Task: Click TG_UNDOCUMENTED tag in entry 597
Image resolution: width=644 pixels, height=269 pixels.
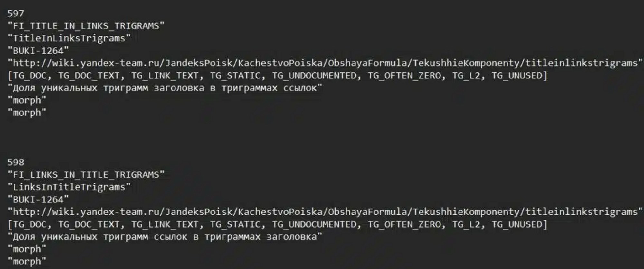Action: pos(314,75)
